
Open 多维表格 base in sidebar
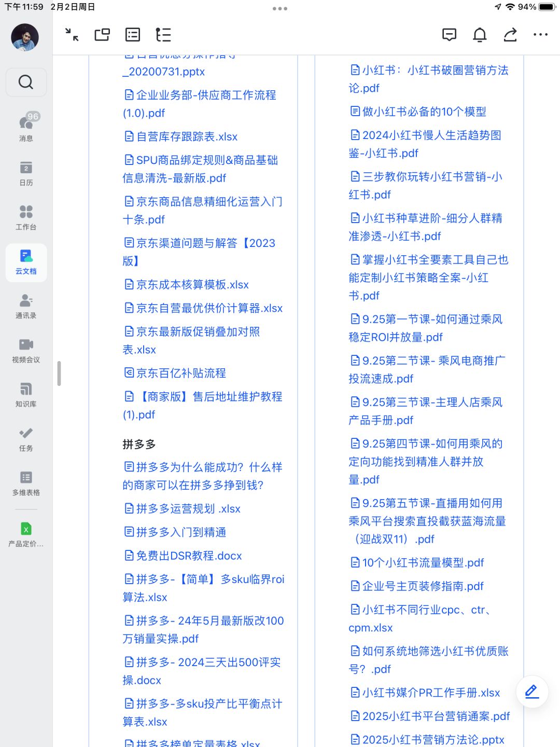pos(26,483)
